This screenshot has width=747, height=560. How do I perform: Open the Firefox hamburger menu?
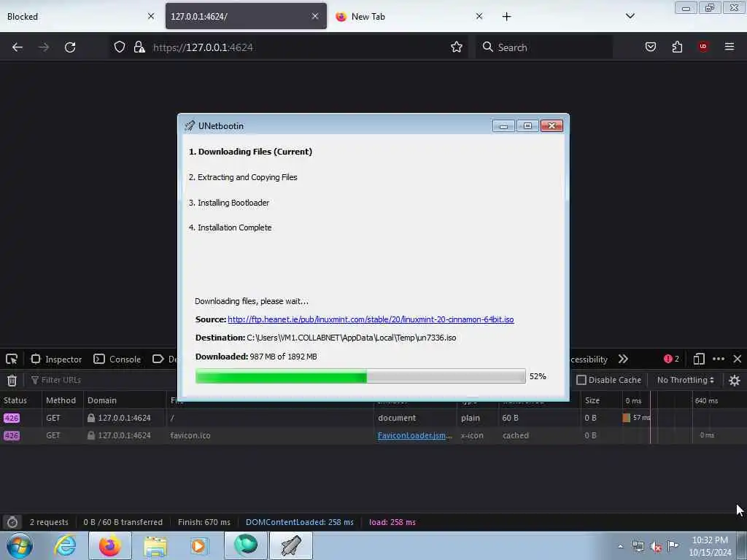(x=729, y=47)
